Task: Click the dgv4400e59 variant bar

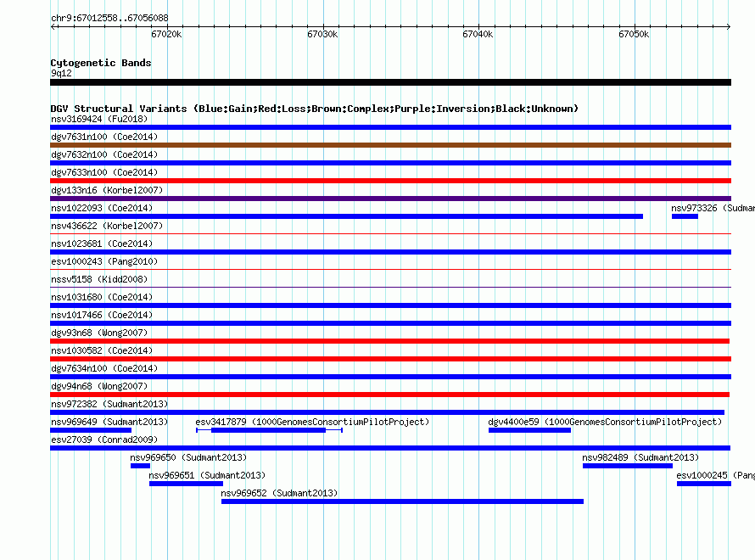Action: pos(529,430)
